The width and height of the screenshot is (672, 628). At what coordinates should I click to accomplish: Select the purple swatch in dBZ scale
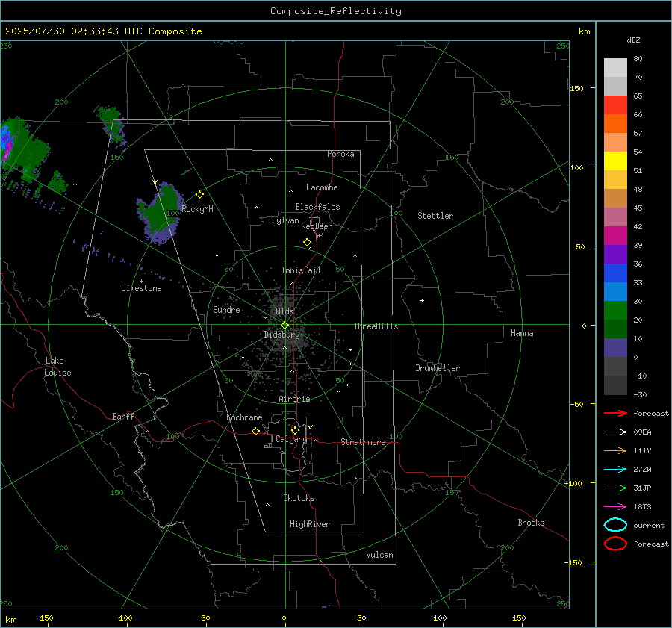point(615,254)
